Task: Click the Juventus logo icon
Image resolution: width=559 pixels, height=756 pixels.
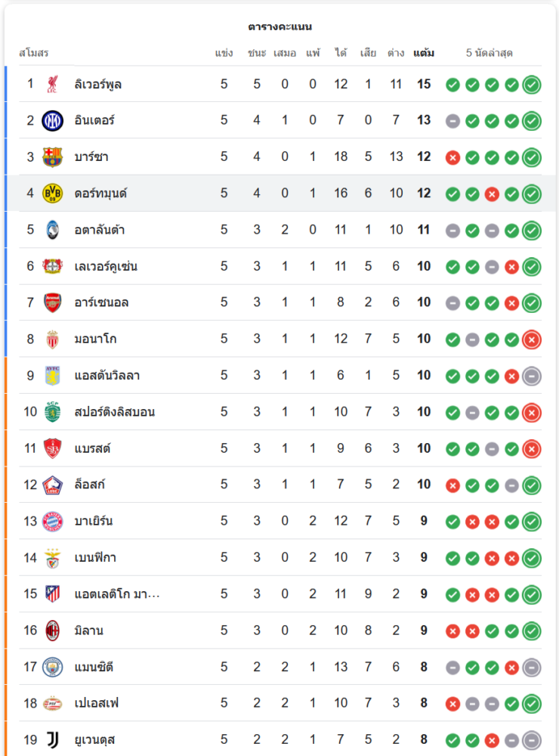Action: click(52, 739)
